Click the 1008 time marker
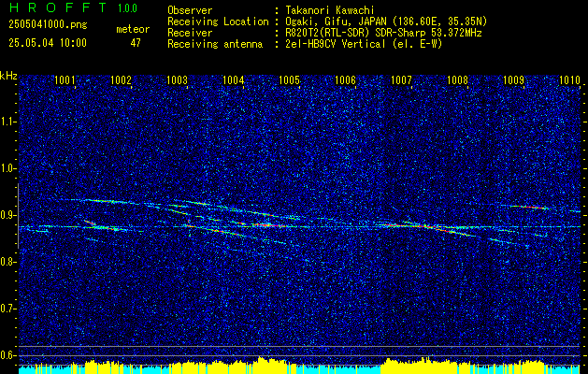Screen dimensions: 588x374 (x=457, y=80)
